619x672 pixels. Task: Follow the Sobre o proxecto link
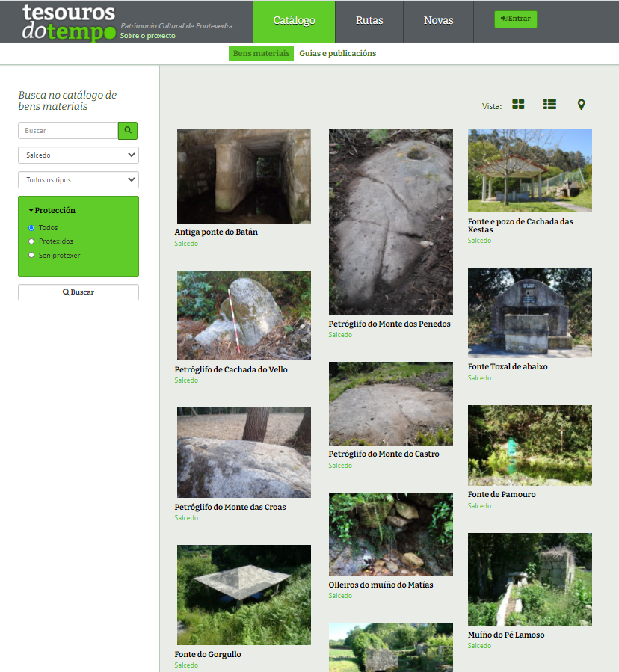click(148, 35)
